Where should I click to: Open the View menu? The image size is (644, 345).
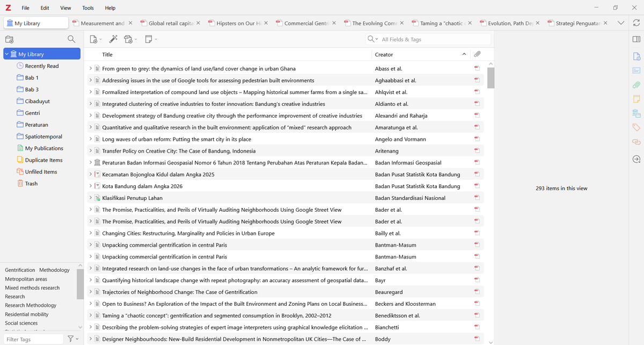click(65, 8)
